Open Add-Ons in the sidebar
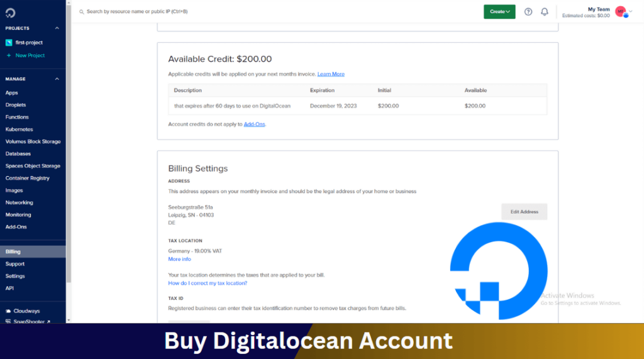Image resolution: width=644 pixels, height=359 pixels. 16,227
